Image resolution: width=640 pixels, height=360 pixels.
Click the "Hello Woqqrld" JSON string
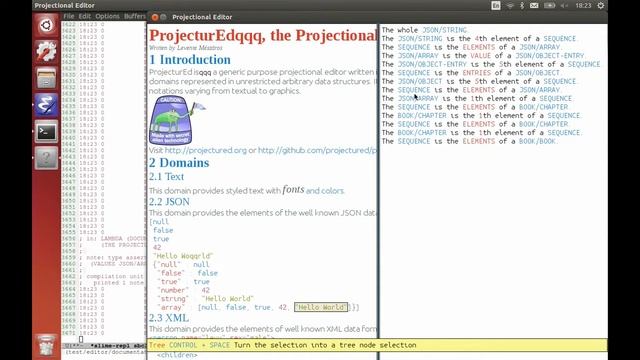coord(183,256)
